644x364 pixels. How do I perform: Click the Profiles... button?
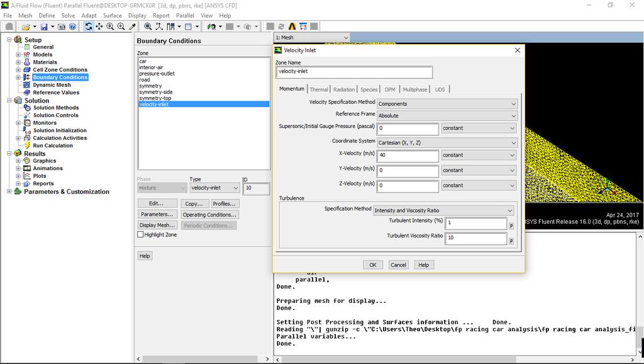coord(225,203)
